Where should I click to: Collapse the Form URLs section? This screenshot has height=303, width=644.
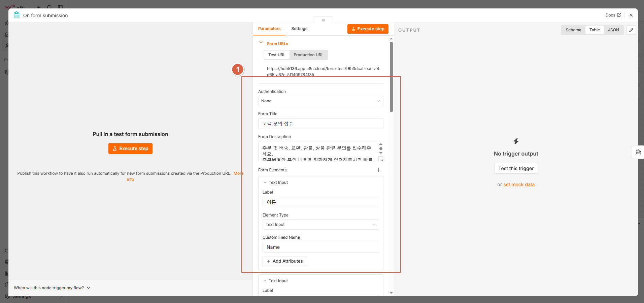point(261,43)
